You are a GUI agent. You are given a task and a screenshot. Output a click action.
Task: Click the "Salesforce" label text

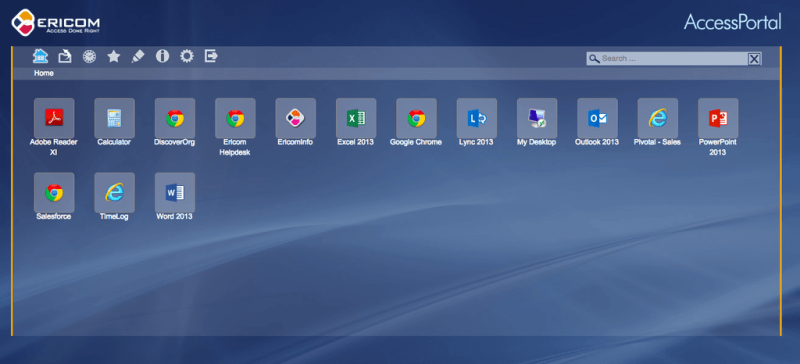[54, 216]
